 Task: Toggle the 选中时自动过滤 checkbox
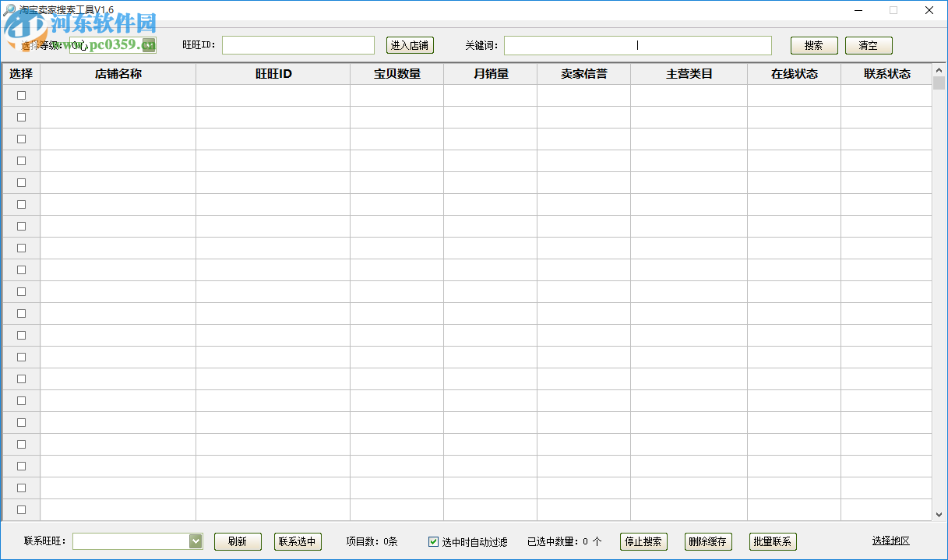(x=432, y=542)
